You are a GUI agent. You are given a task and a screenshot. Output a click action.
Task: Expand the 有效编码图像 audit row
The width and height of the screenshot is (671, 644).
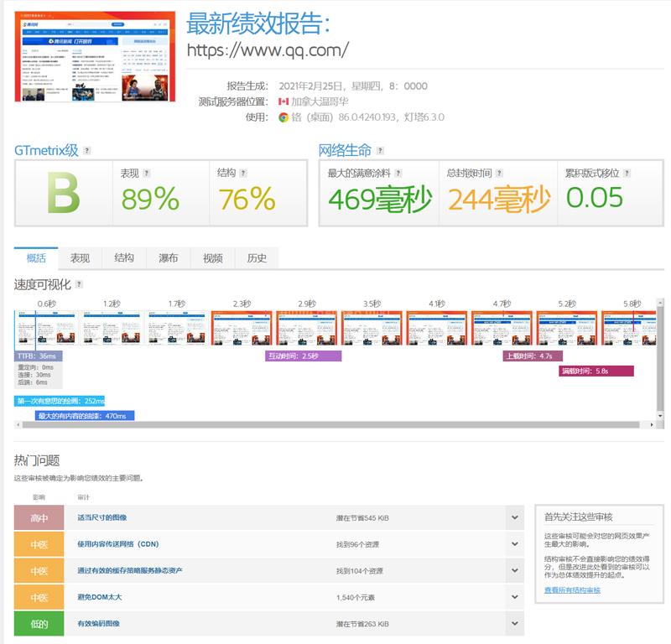[x=515, y=624]
